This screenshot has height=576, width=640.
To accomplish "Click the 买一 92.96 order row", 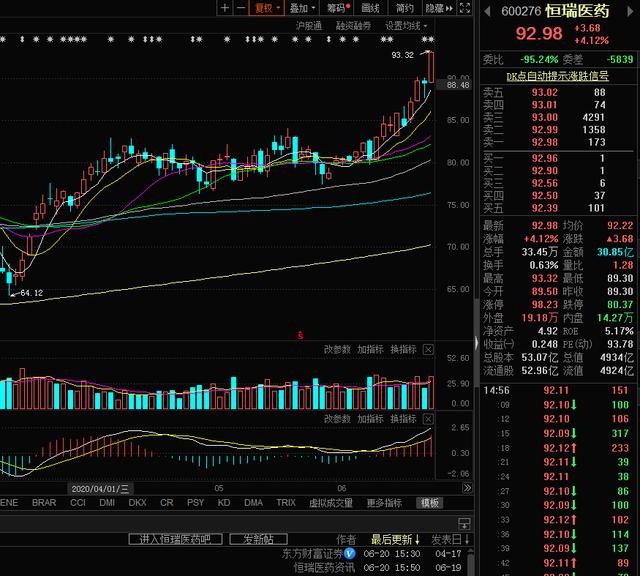I will [558, 158].
